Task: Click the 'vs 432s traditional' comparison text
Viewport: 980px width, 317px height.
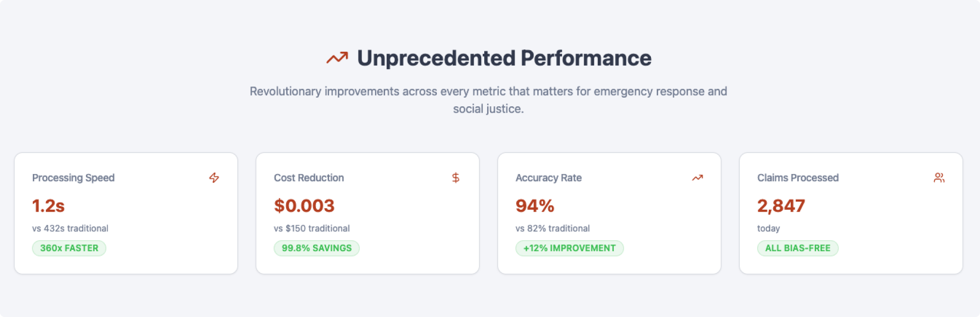Action: (70, 229)
